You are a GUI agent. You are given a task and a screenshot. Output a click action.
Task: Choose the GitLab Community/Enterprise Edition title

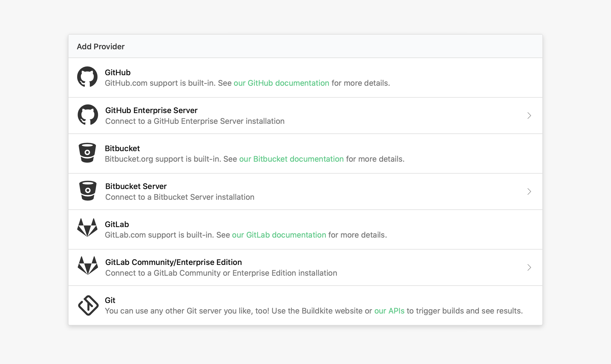173,262
